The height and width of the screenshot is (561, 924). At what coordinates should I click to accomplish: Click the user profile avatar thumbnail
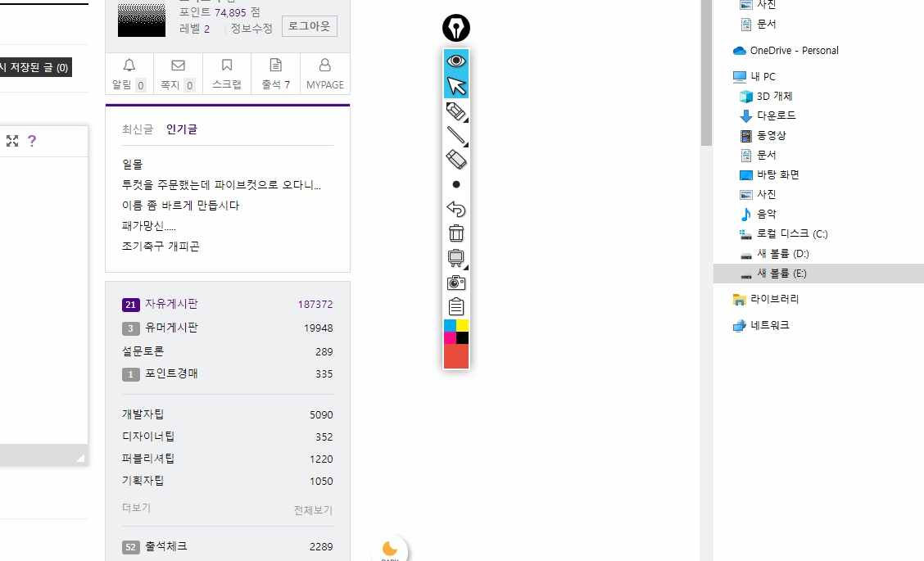142,20
